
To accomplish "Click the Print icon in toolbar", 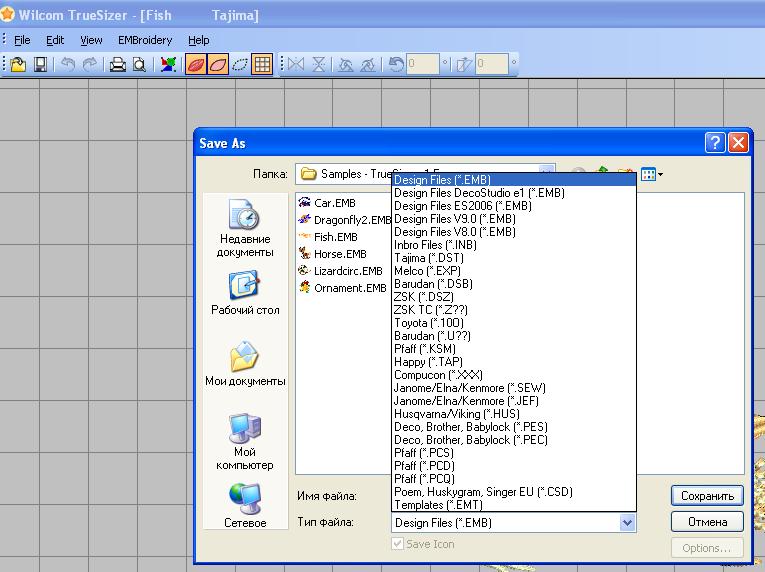I will (x=118, y=65).
